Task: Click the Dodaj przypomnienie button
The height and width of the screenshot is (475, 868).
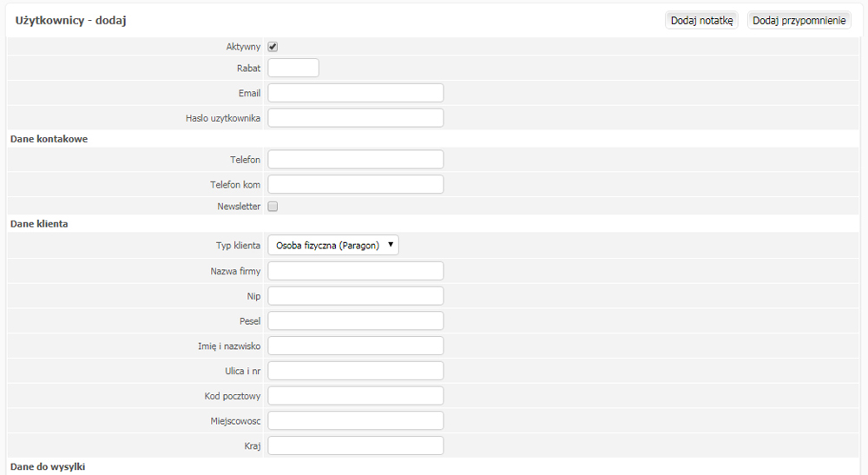Action: click(799, 21)
